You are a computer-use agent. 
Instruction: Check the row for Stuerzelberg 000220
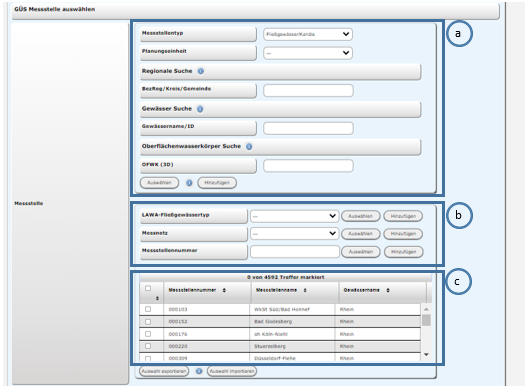[148, 346]
